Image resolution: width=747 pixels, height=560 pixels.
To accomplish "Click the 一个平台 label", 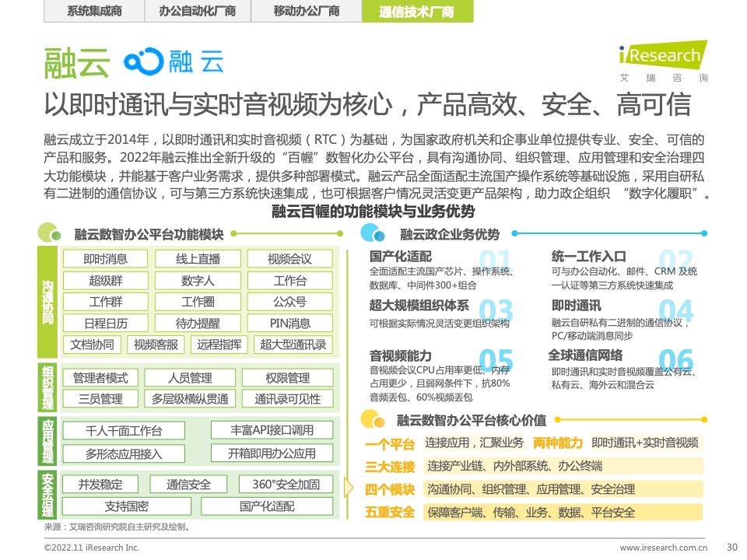I will [390, 444].
